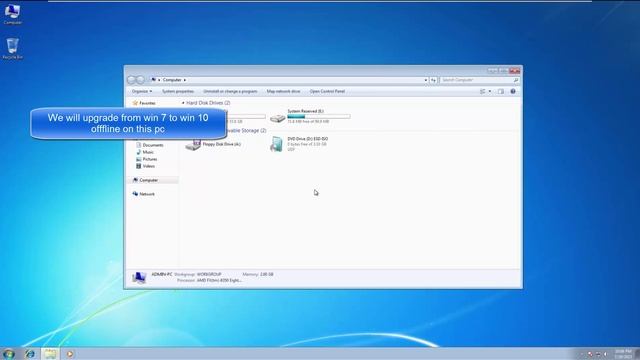Open the Organize dropdown menu
Image resolution: width=640 pixels, height=360 pixels.
(x=142, y=91)
